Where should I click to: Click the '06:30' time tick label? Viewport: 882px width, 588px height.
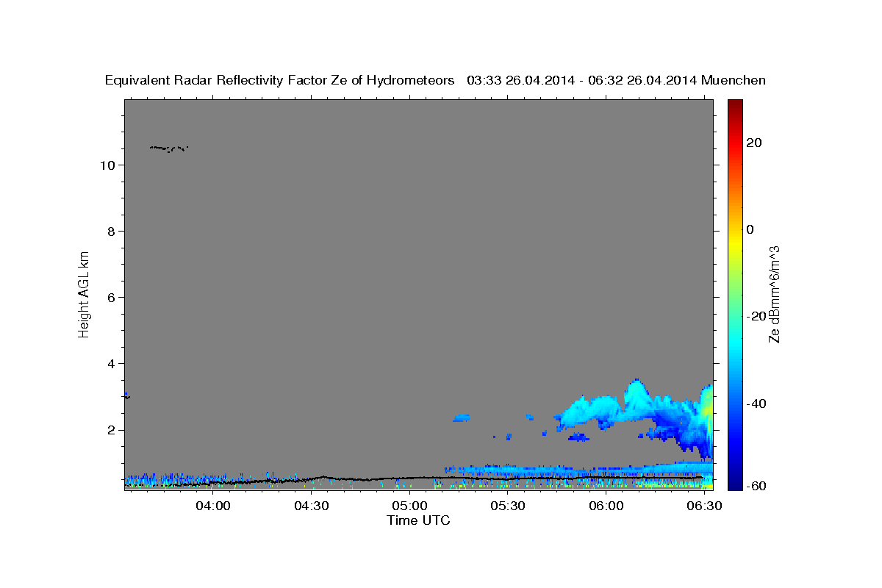703,506
